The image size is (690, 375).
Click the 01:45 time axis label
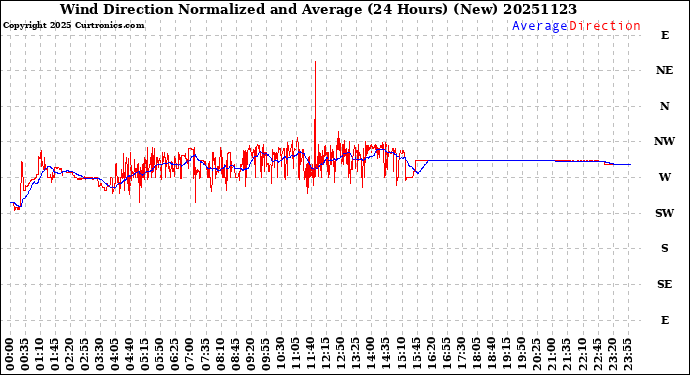point(55,354)
